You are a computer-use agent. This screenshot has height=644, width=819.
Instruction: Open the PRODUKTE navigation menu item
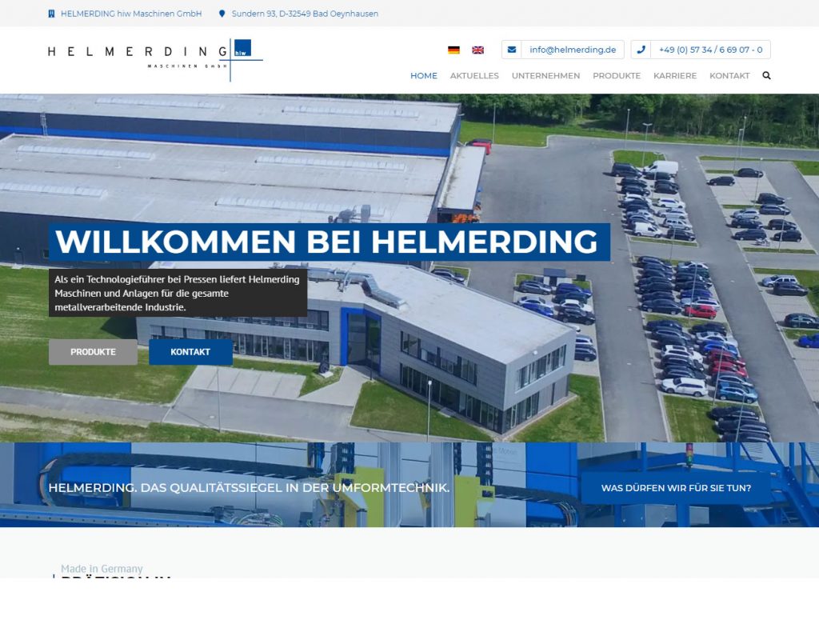(617, 76)
